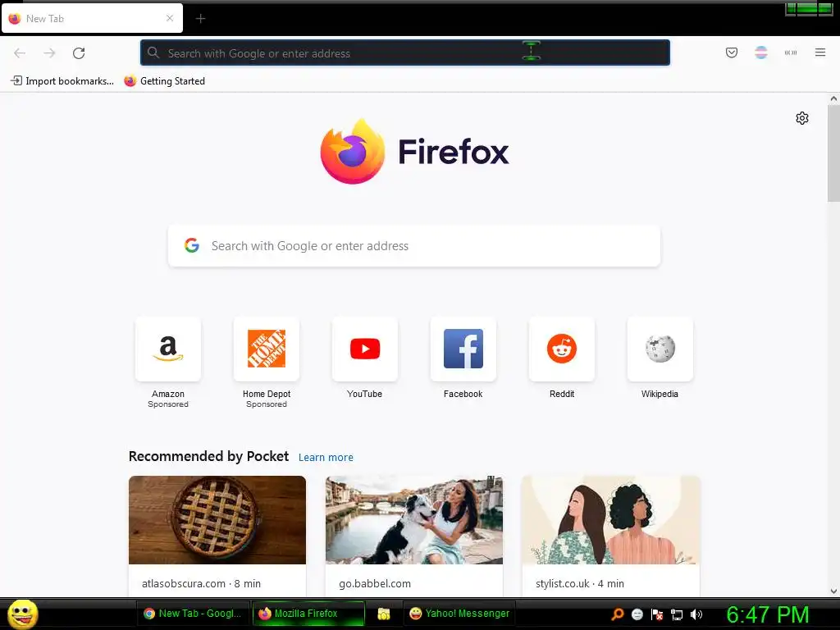Click the scrollbar up arrow
The width and height of the screenshot is (840, 630).
click(x=833, y=98)
